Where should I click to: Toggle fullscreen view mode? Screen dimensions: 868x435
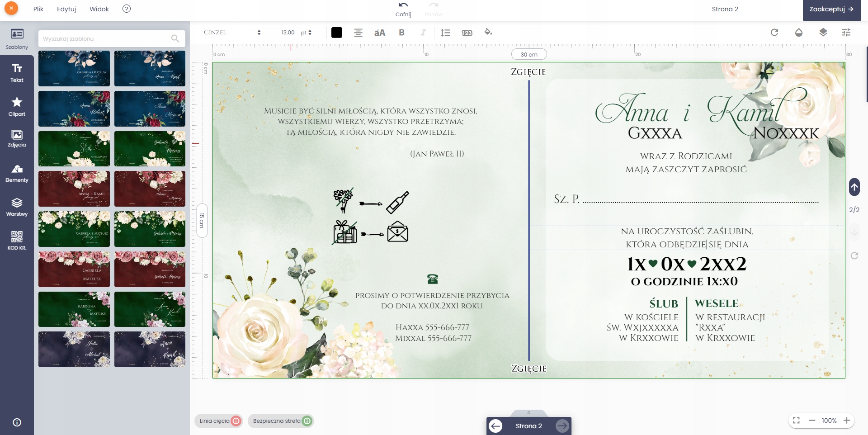[x=796, y=421]
